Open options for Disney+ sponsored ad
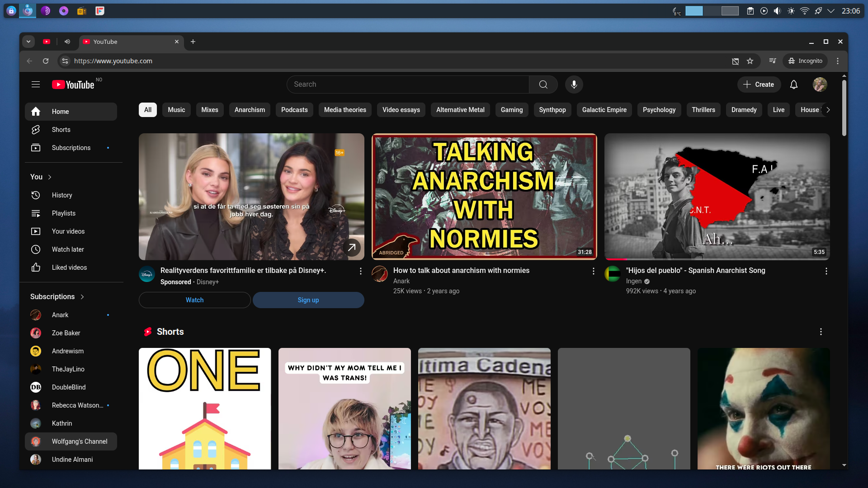Viewport: 868px width, 488px height. tap(361, 271)
